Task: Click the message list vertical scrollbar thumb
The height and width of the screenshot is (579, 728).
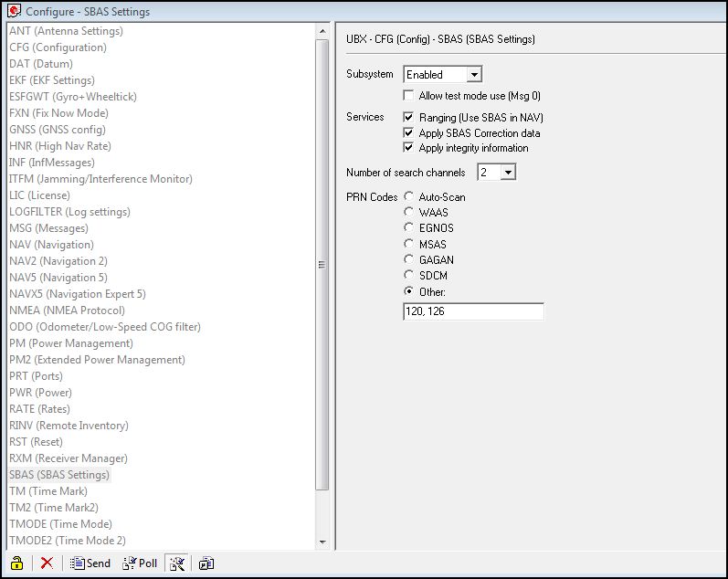Action: [321, 265]
